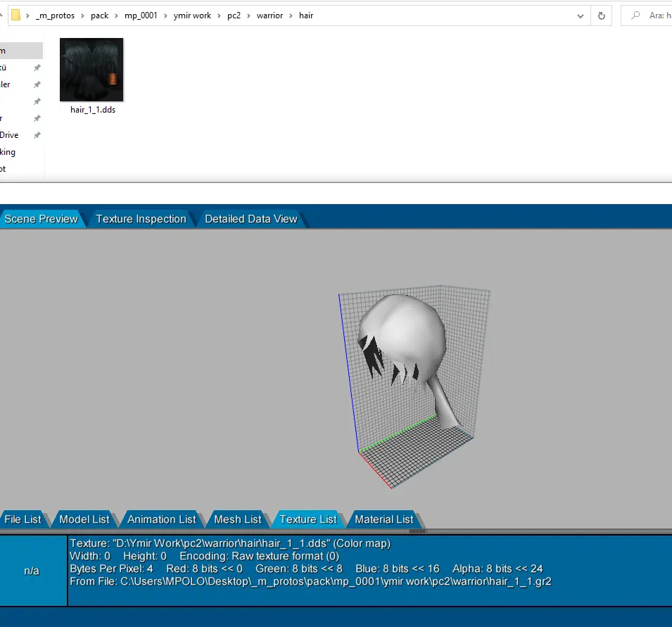Switch to Texture Inspection tab
The width and height of the screenshot is (672, 627).
141,219
